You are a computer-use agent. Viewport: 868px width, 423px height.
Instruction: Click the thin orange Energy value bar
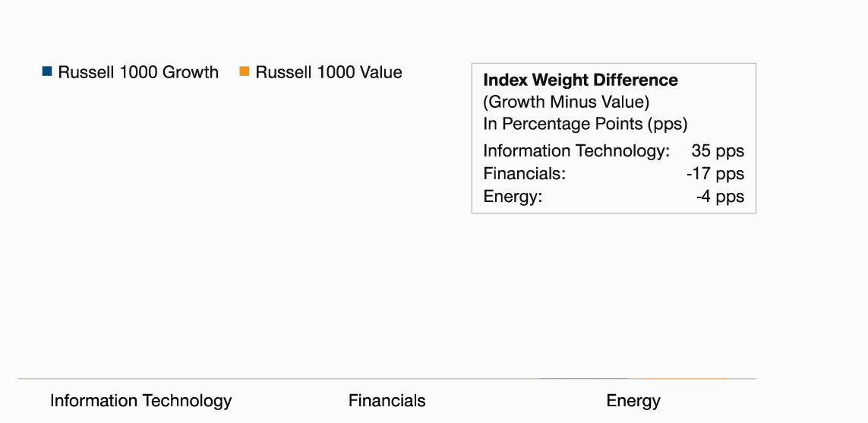pos(682,379)
